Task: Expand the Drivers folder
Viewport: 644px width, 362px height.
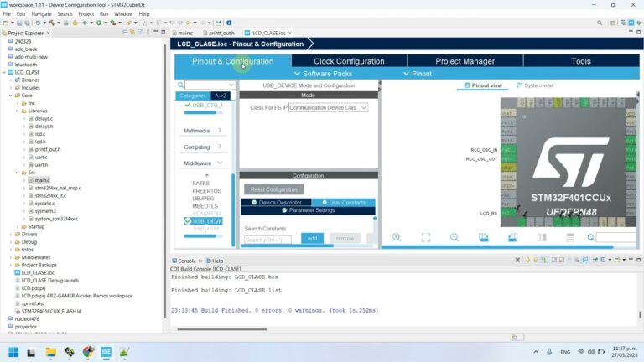Action: point(11,235)
